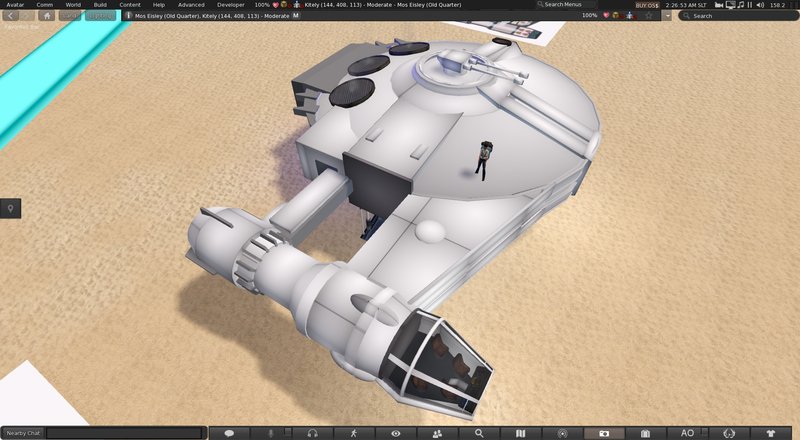Open the world Map toolbar icon
This screenshot has height=440, width=800.
tap(520, 433)
